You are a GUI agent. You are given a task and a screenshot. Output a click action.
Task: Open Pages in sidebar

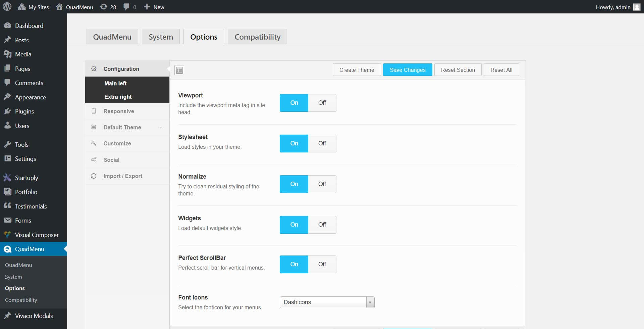click(34, 68)
